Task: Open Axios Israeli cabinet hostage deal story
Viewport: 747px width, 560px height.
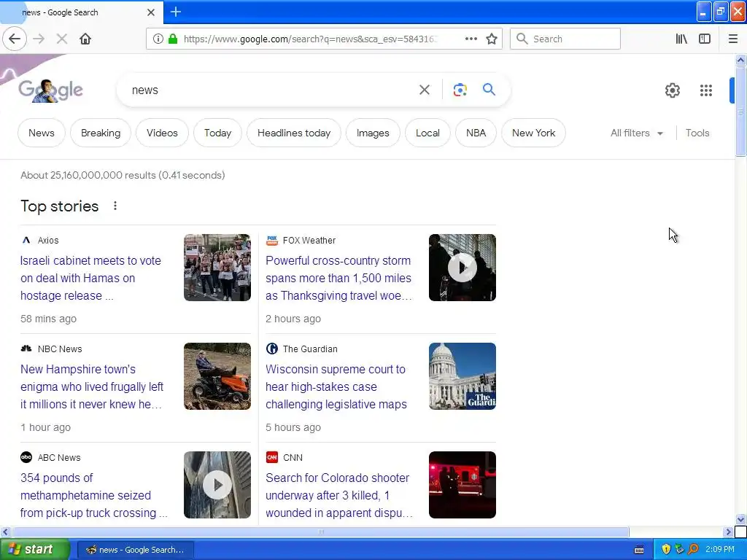Action: [90, 278]
